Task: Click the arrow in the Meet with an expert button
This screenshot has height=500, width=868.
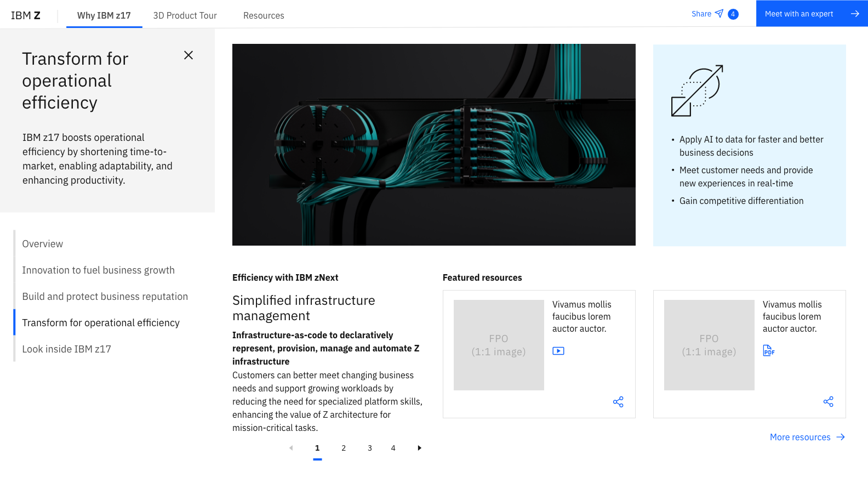Action: 855,14
